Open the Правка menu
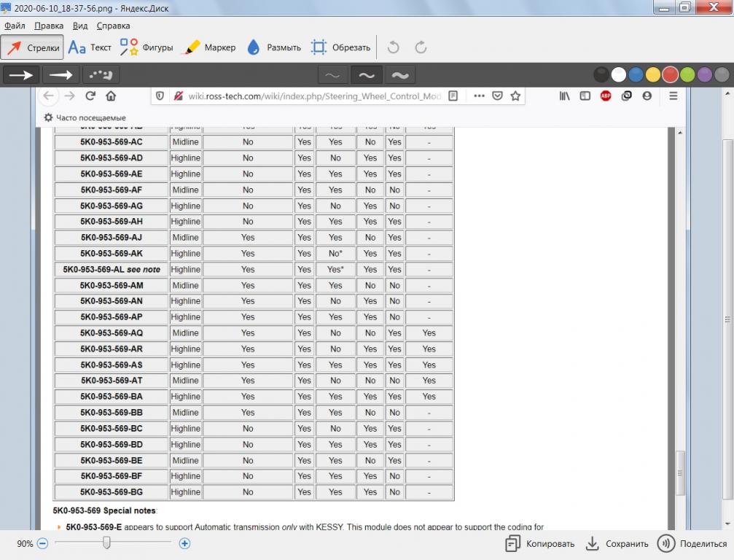Viewport: 734px width, 560px height. (x=49, y=26)
